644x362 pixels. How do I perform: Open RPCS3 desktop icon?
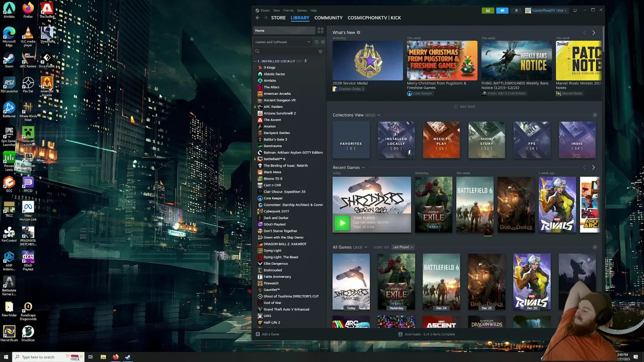pyautogui.click(x=28, y=184)
